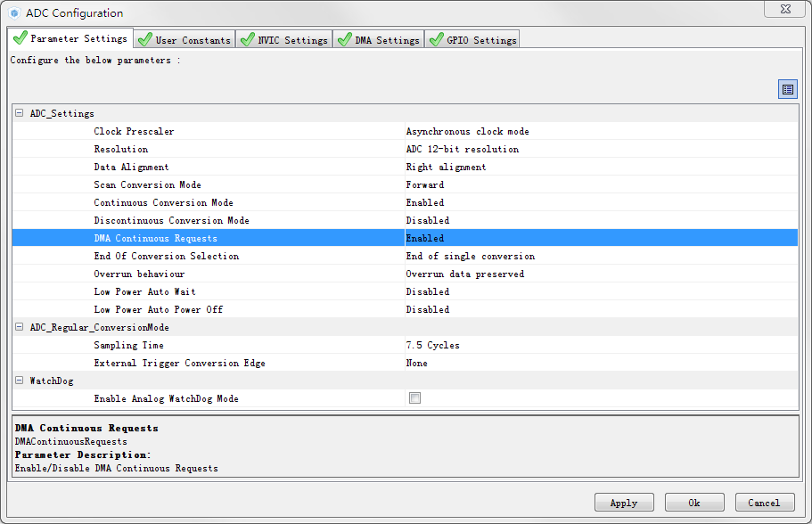Change DMA Continuous Requests Enabled value

click(x=602, y=238)
